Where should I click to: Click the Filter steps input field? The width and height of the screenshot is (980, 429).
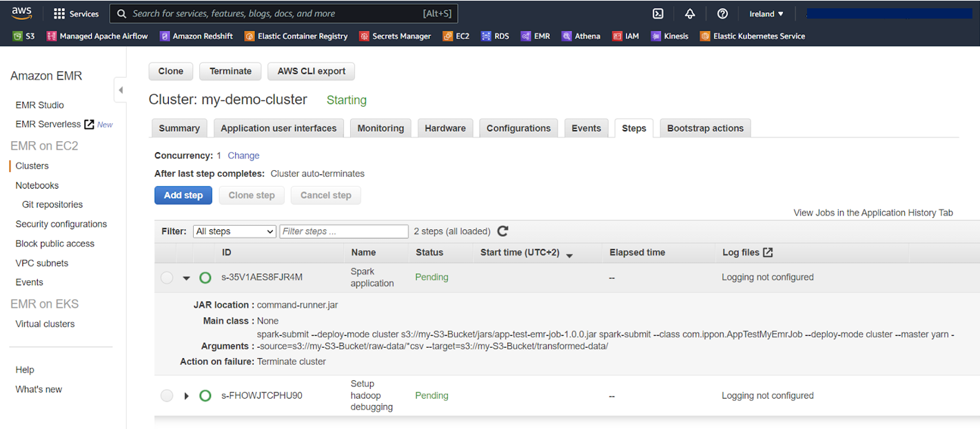(x=343, y=231)
